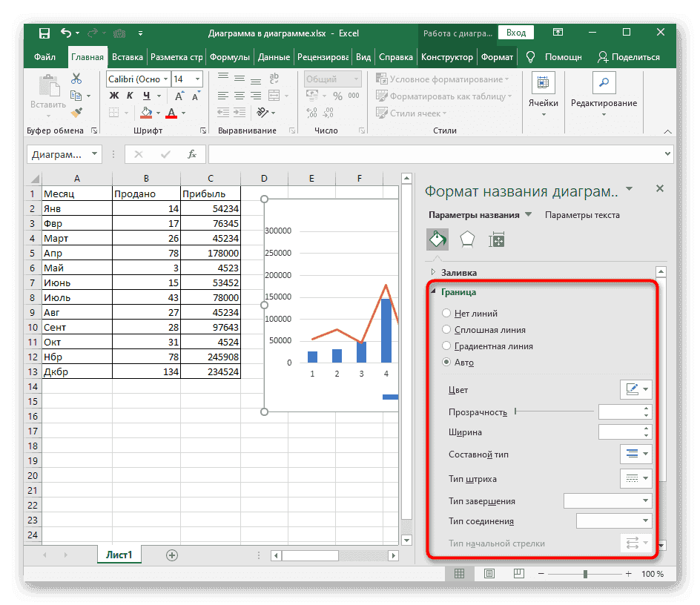Open the Effects pentagon icon tab
This screenshot has height=605, width=700.
click(467, 239)
